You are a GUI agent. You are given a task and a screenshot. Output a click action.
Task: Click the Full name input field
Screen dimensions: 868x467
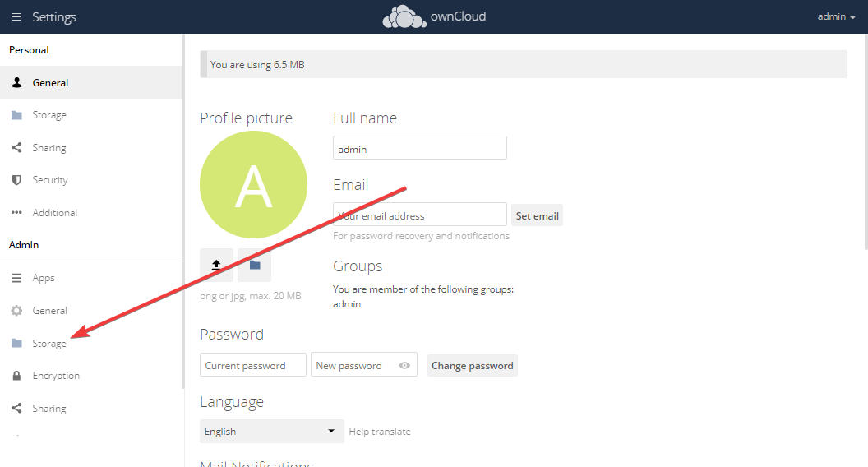(419, 149)
